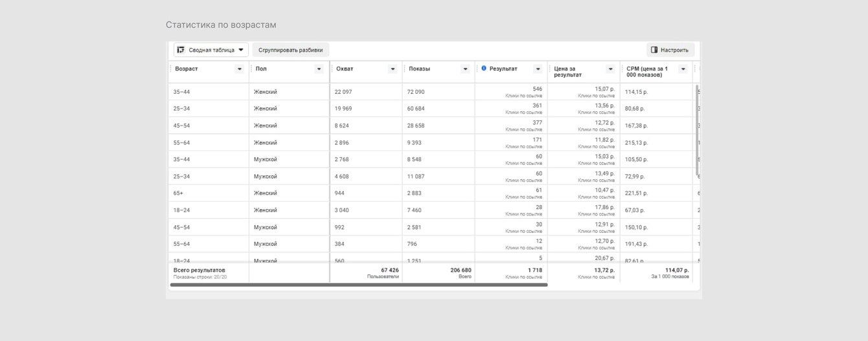Click the CPM value 167,38 р.
868x341 pixels.
pyautogui.click(x=636, y=126)
